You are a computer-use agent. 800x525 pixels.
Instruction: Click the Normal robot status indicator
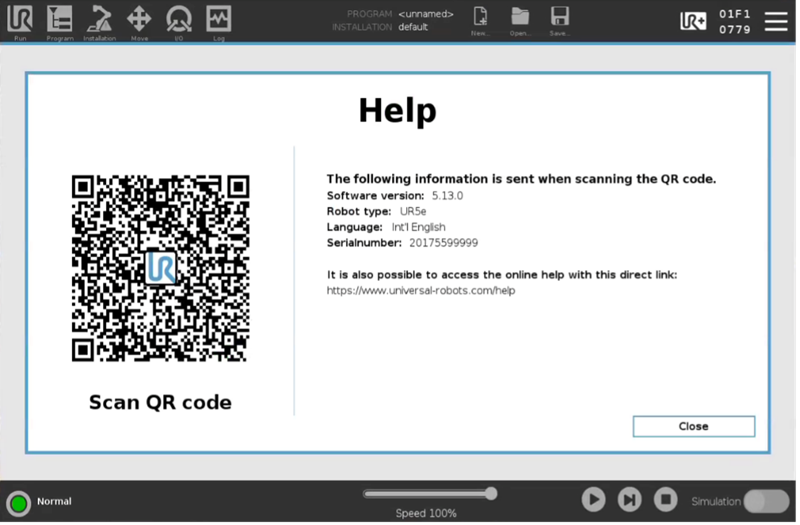point(18,502)
